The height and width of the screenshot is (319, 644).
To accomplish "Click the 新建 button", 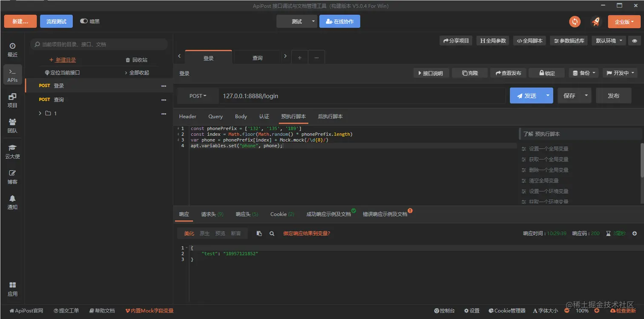I will (x=20, y=22).
